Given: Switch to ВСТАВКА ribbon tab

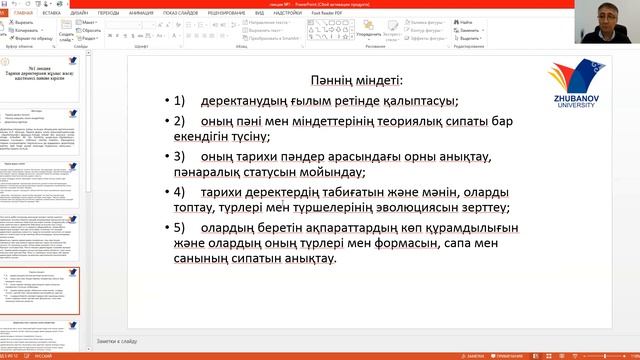Looking at the screenshot, I should 51,13.
